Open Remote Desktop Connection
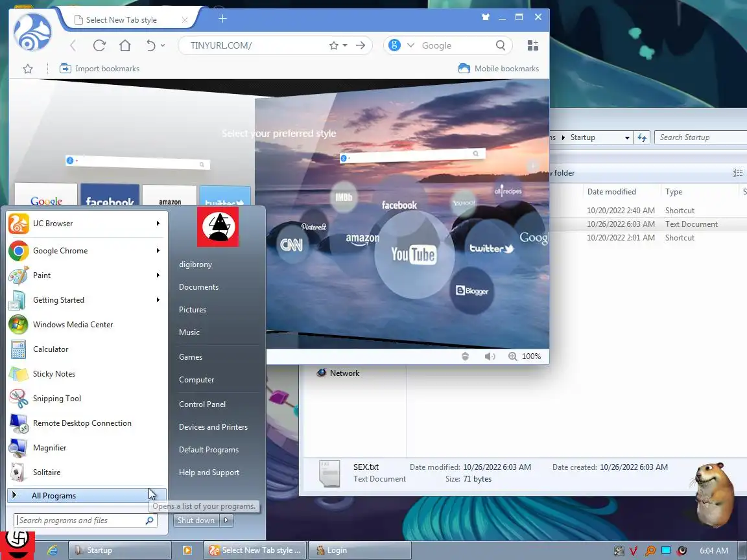 (x=87, y=423)
